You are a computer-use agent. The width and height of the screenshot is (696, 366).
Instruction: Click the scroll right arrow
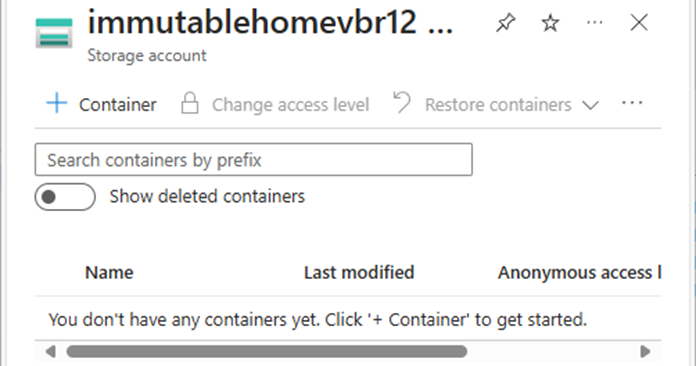click(x=645, y=352)
